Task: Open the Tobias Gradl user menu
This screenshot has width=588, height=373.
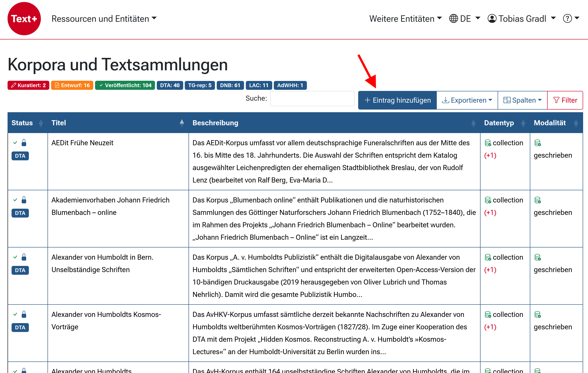Action: 522,19
